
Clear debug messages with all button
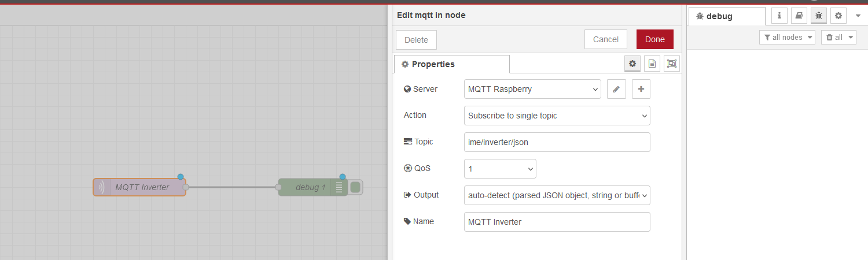(838, 37)
